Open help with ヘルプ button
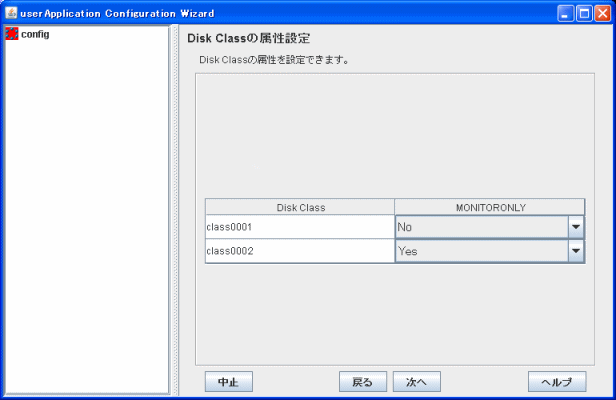This screenshot has height=400, width=616. coord(557,382)
